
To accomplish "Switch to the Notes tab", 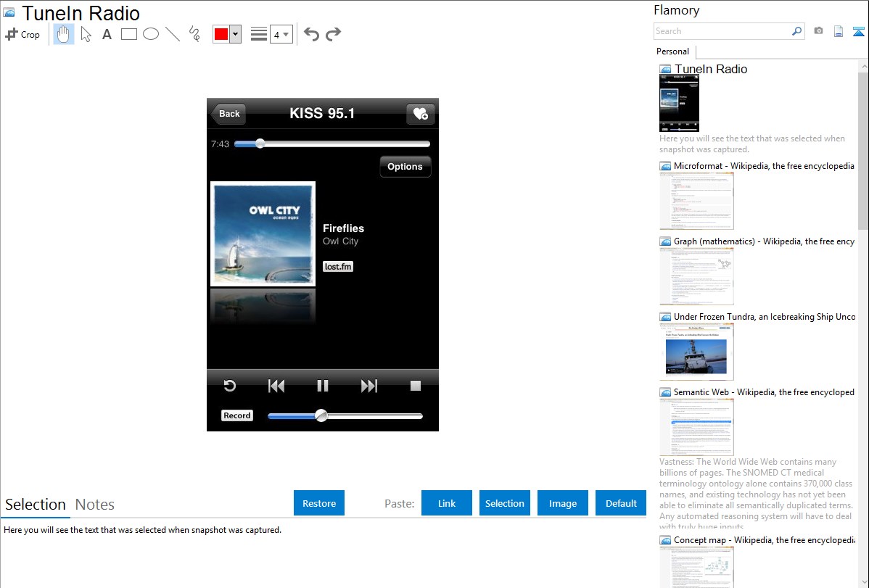I will [95, 505].
